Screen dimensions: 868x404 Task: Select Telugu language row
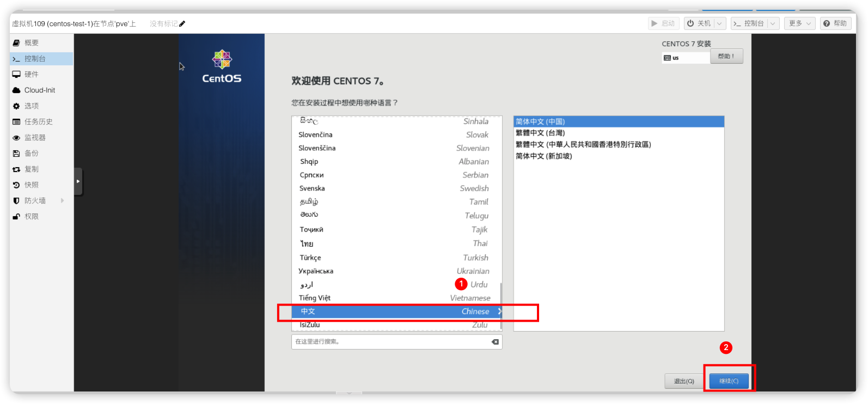(x=396, y=216)
